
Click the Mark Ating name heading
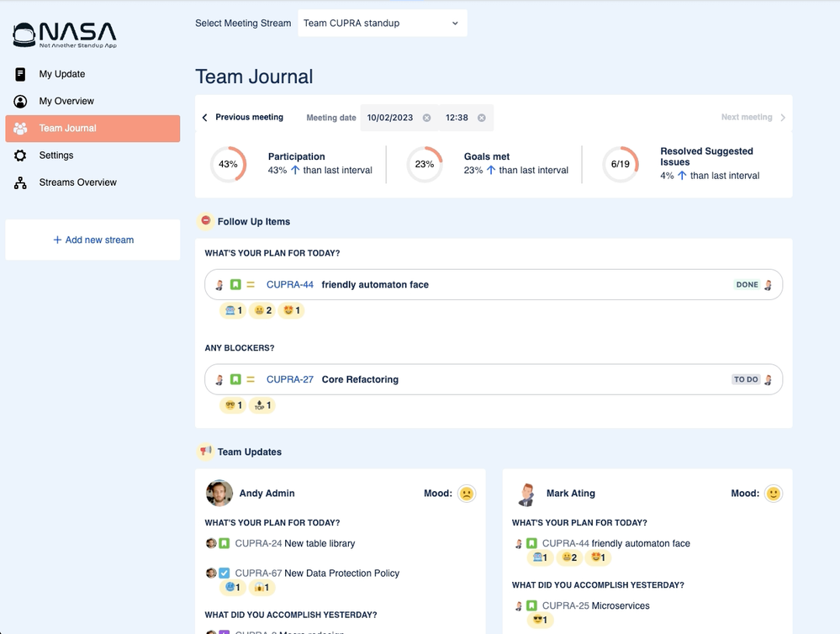571,493
